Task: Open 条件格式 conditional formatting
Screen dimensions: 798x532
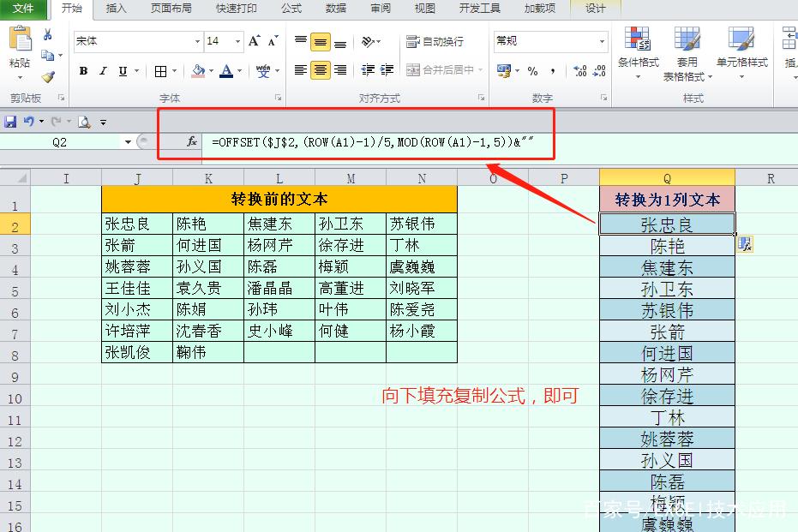Action: click(639, 53)
